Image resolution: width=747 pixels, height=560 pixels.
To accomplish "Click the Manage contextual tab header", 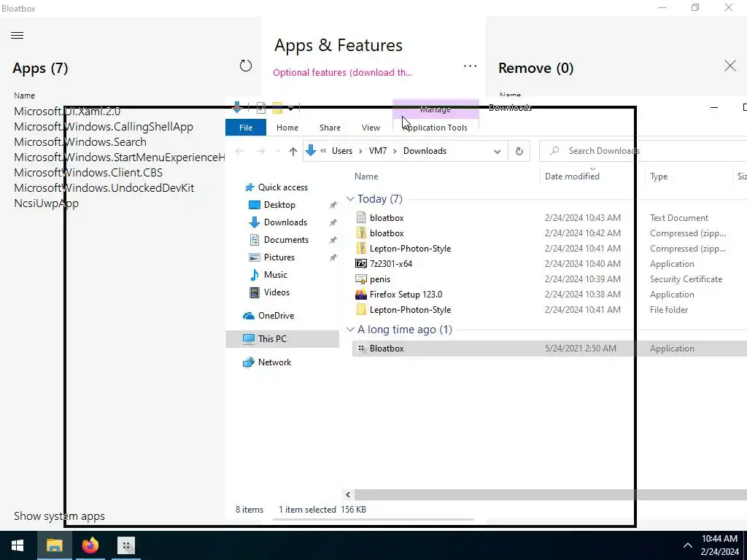I will click(x=436, y=109).
